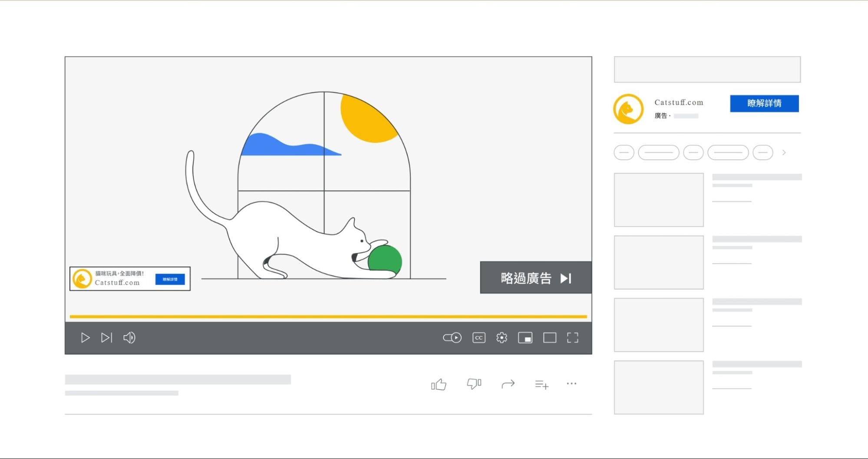
Task: Like the video
Action: (439, 384)
